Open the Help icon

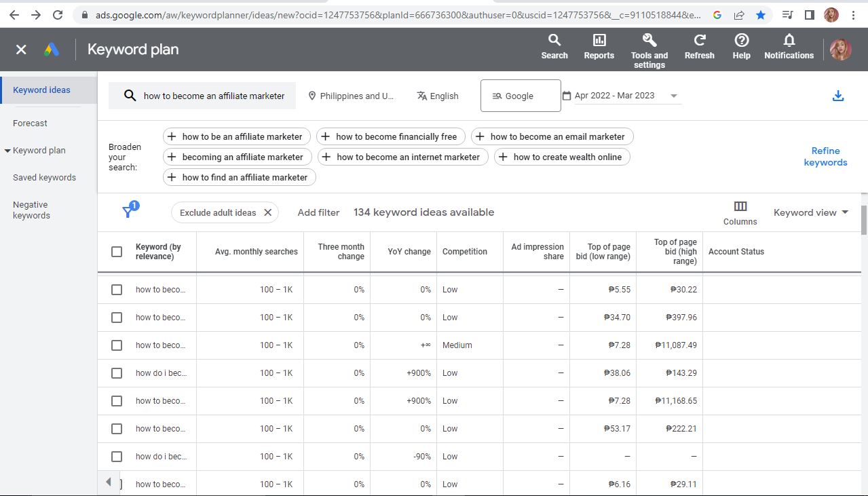click(741, 41)
